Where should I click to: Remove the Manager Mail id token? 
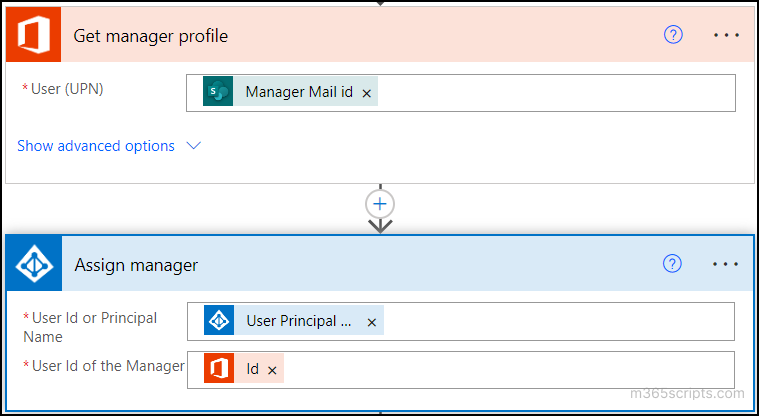(366, 93)
